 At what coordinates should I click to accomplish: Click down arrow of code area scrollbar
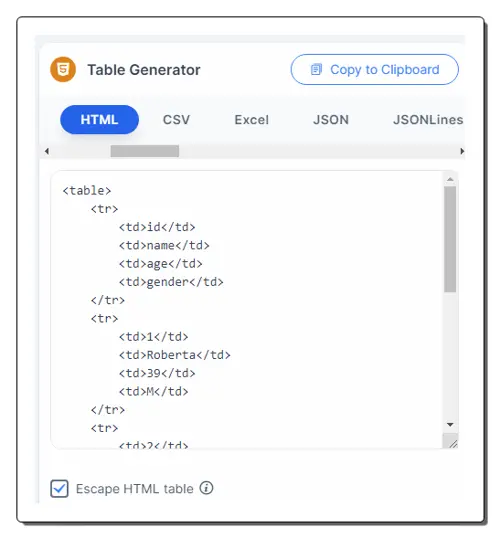450,425
